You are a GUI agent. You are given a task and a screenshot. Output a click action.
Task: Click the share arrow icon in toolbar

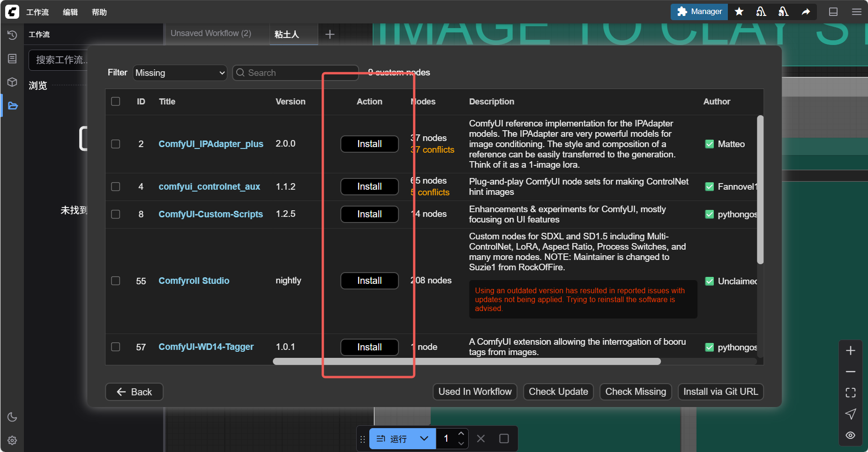tap(806, 12)
